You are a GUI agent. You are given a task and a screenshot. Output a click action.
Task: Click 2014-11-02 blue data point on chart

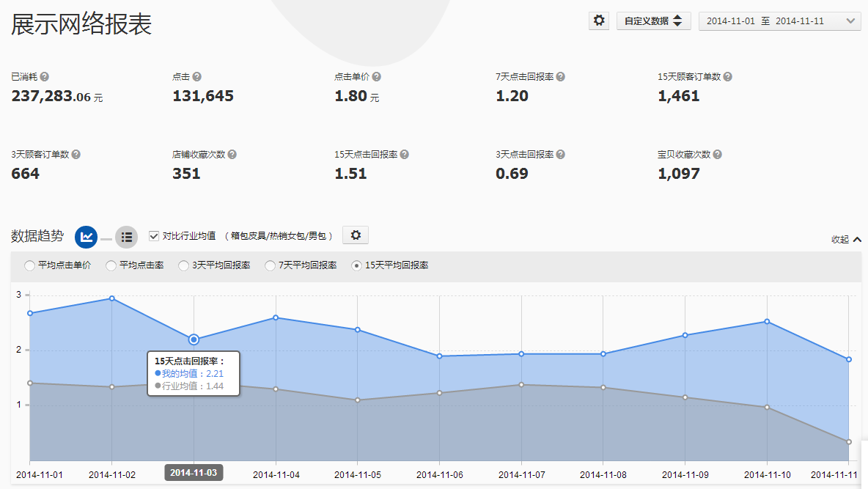tap(111, 298)
